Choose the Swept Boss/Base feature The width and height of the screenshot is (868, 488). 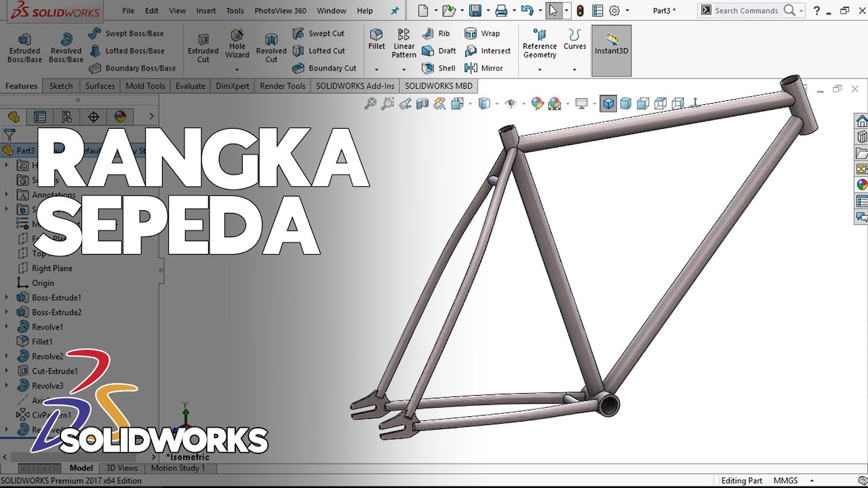tap(126, 33)
